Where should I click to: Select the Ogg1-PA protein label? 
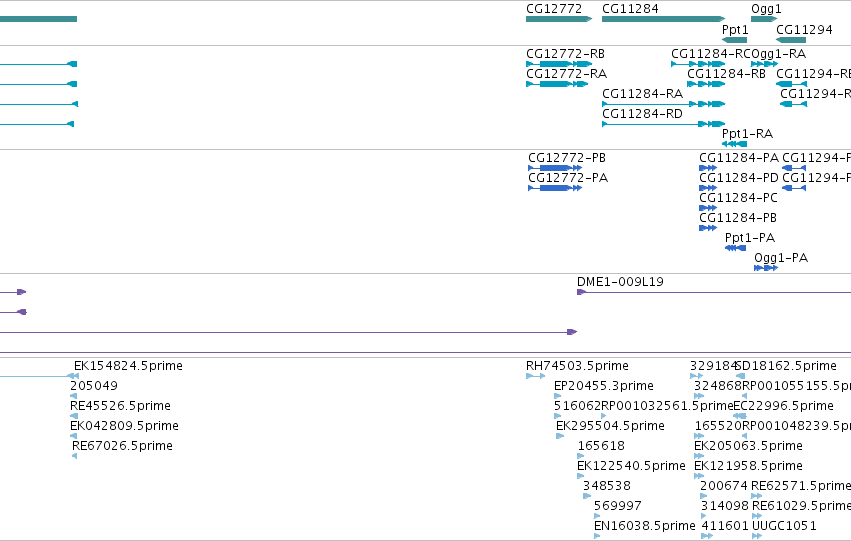781,258
